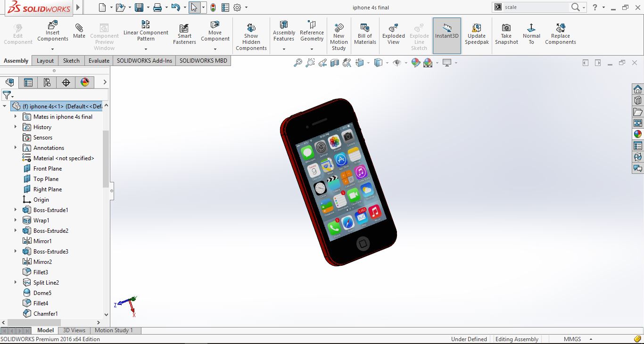Undo the last action
The image size is (644, 344).
[x=176, y=7]
